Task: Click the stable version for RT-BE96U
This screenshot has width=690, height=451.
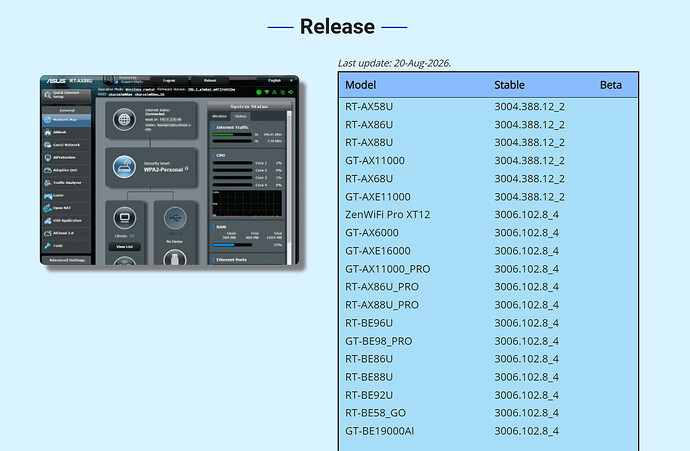Action: click(x=526, y=323)
